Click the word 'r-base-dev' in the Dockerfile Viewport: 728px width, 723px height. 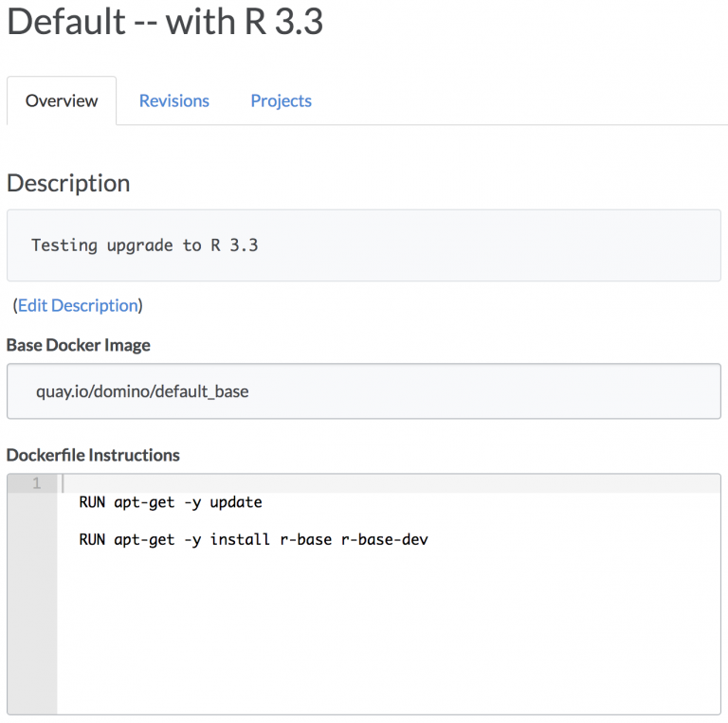pyautogui.click(x=384, y=540)
